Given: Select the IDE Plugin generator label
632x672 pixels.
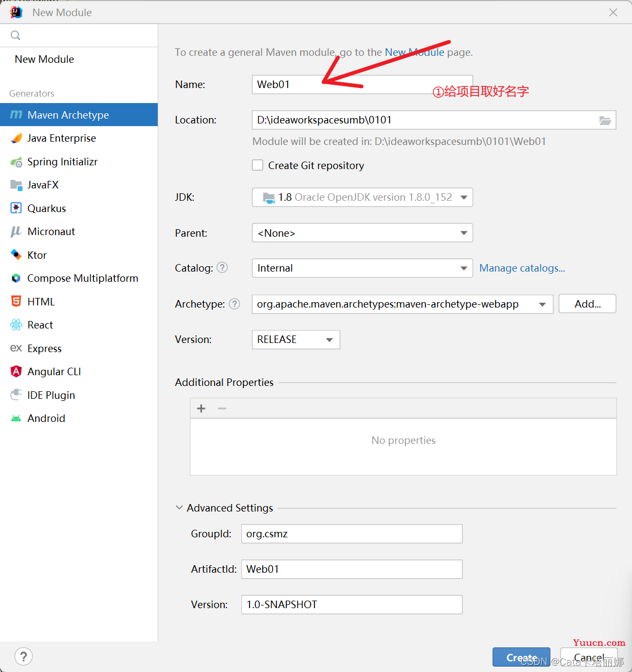Looking at the screenshot, I should coord(51,395).
